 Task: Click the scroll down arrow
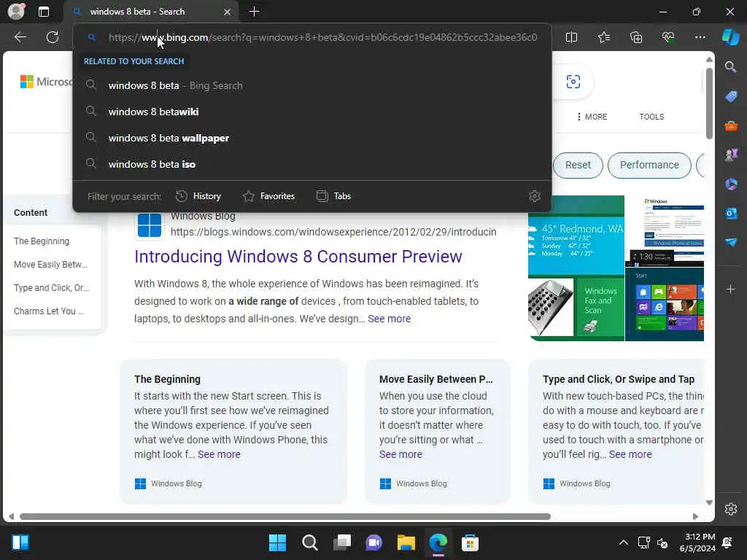[709, 503]
